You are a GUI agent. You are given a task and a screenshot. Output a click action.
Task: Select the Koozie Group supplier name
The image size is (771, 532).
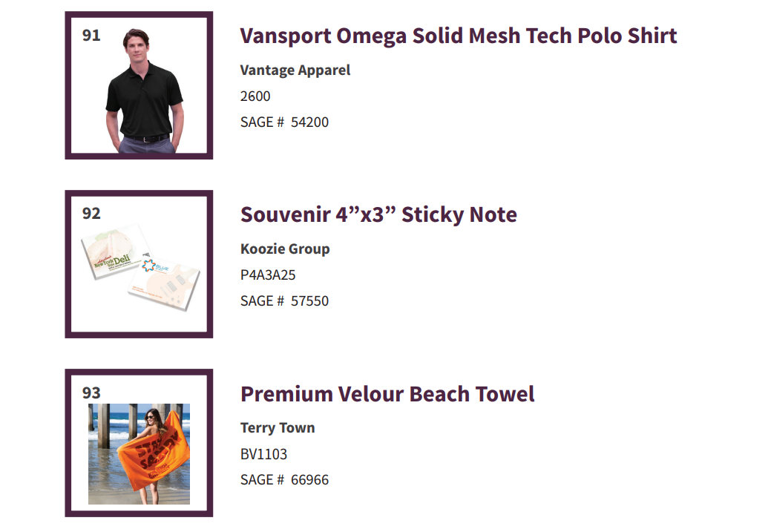click(x=285, y=249)
